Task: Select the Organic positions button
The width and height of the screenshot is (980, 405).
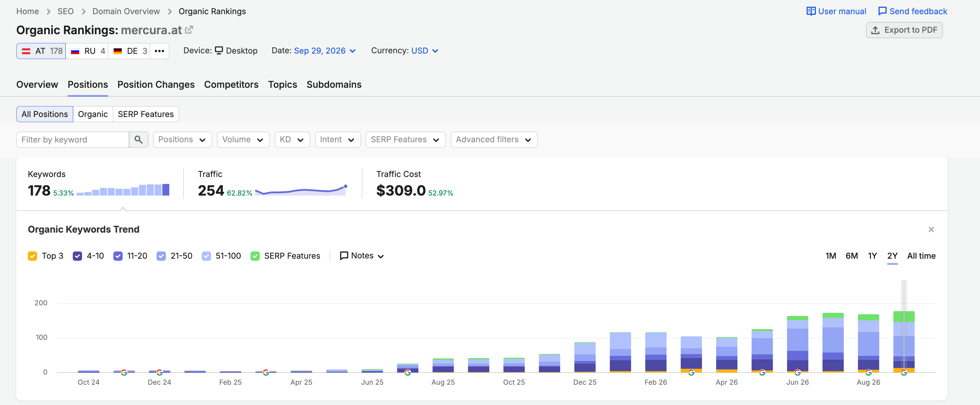Action: point(93,114)
